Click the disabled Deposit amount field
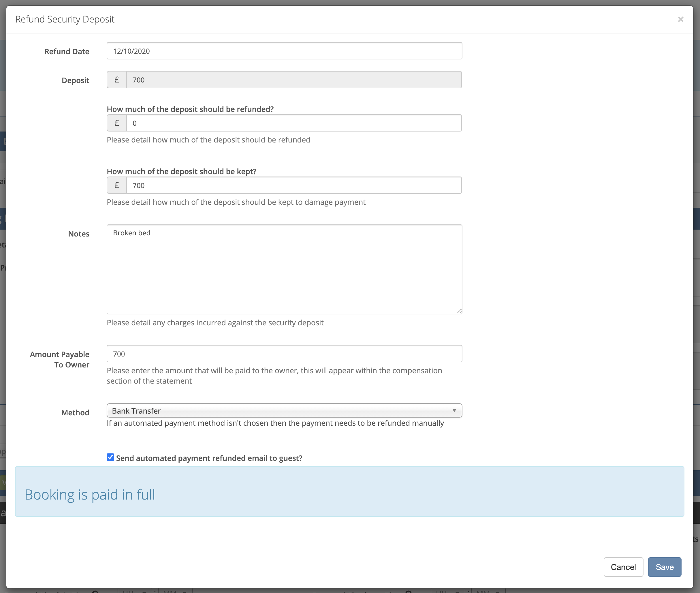This screenshot has width=700, height=593. coord(293,80)
